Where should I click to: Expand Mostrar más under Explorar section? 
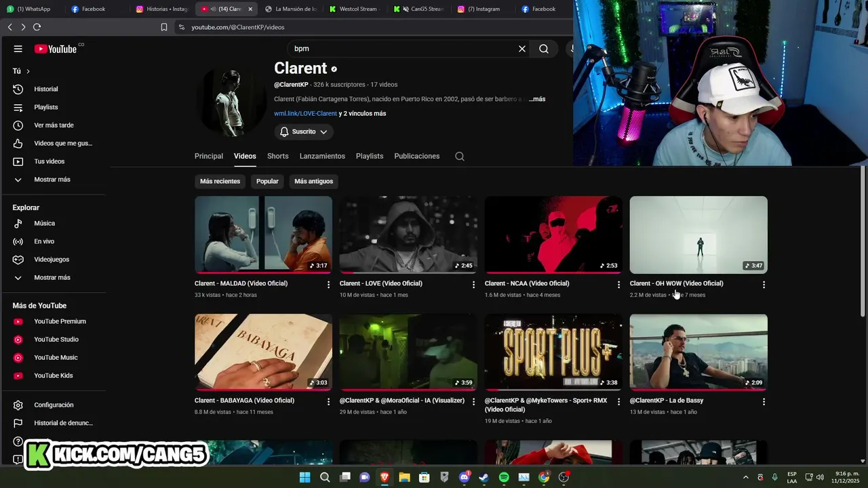pyautogui.click(x=54, y=278)
